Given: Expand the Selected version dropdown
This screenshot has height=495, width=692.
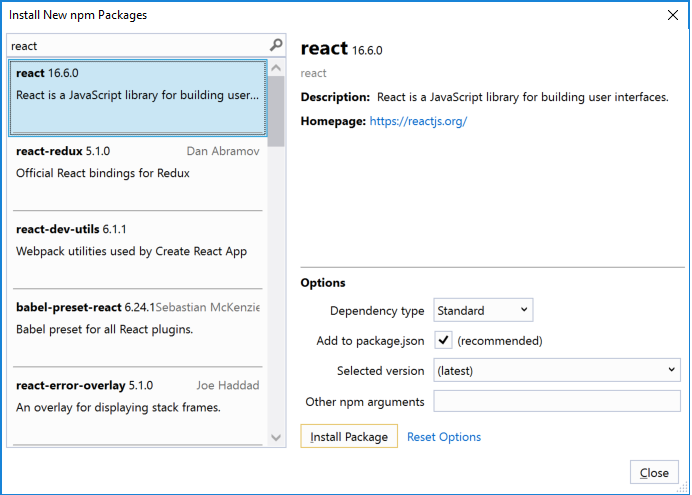Looking at the screenshot, I should pyautogui.click(x=557, y=371).
